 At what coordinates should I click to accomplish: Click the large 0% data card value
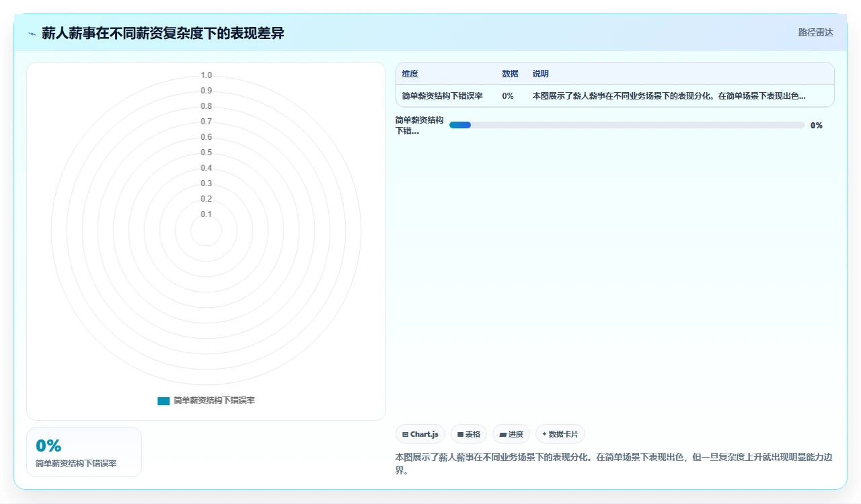[x=48, y=446]
